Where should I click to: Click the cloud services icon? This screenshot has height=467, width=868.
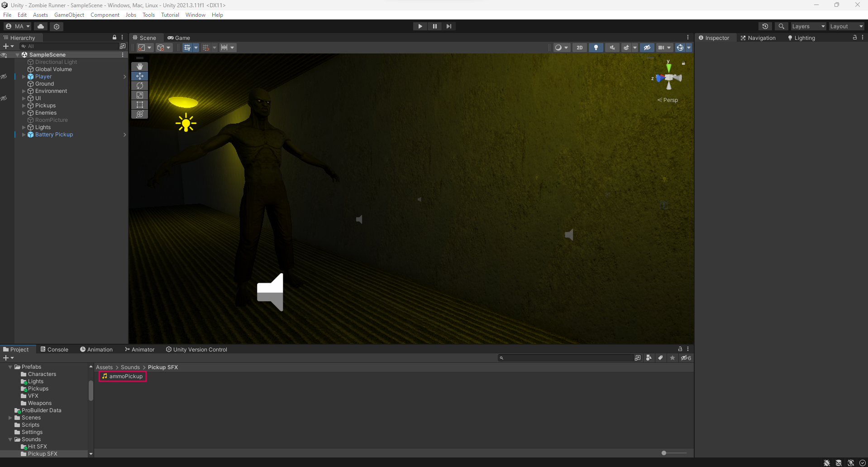coord(41,26)
